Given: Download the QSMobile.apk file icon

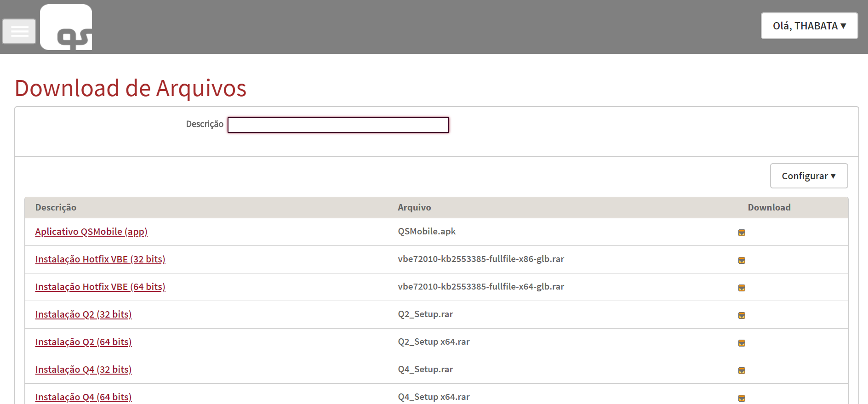Looking at the screenshot, I should [x=742, y=233].
